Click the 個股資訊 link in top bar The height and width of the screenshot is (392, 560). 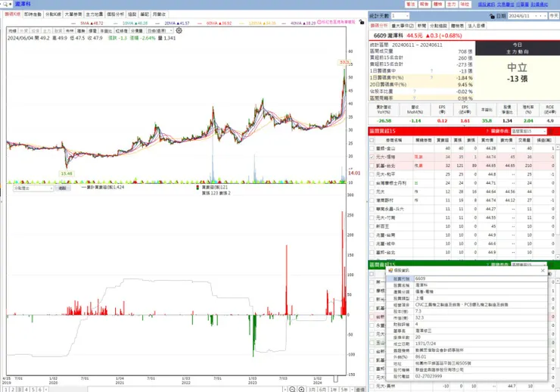487,5
